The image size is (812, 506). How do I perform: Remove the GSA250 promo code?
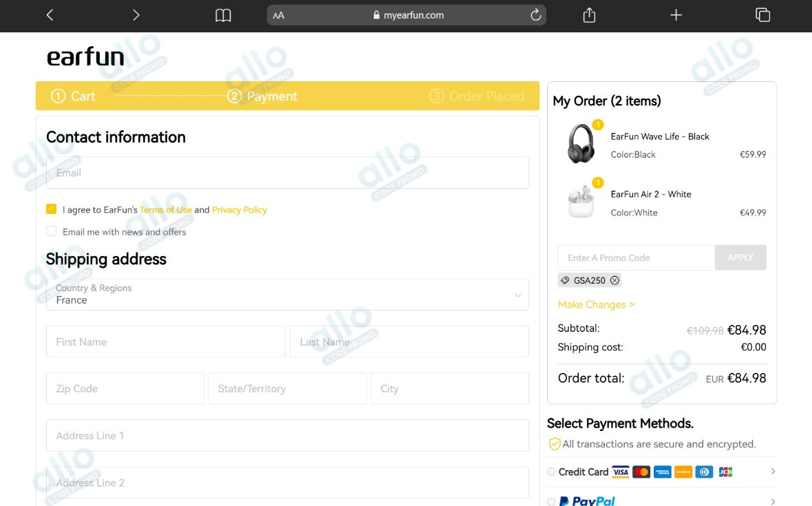coord(615,280)
